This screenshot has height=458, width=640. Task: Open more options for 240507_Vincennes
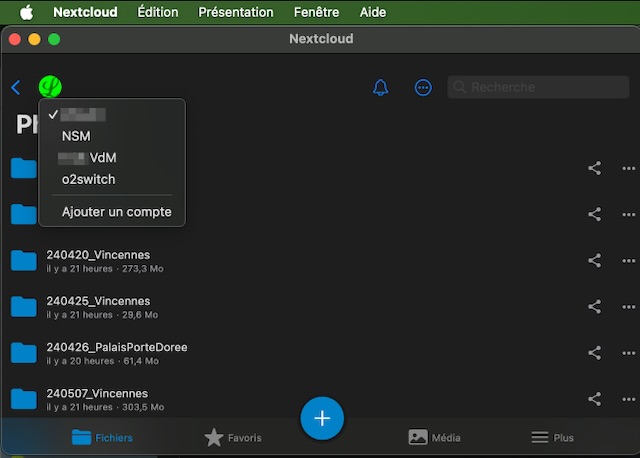(628, 398)
